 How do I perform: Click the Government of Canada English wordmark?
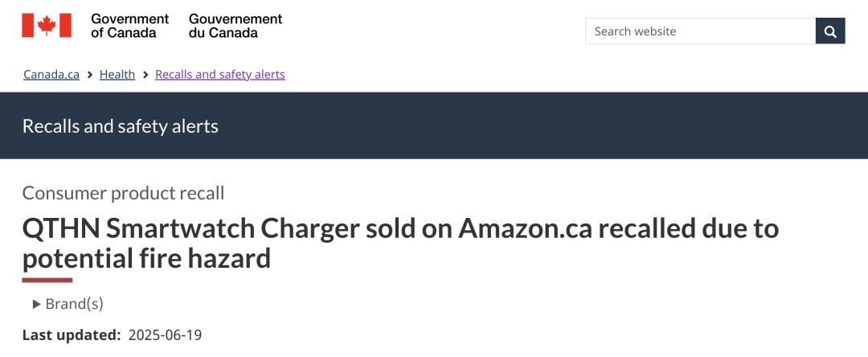[130, 26]
